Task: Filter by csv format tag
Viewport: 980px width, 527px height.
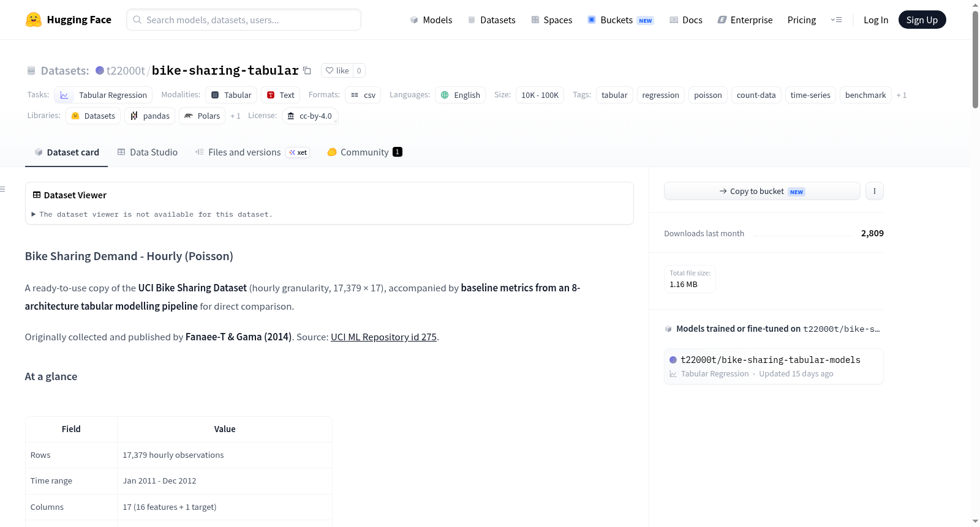Action: [363, 95]
